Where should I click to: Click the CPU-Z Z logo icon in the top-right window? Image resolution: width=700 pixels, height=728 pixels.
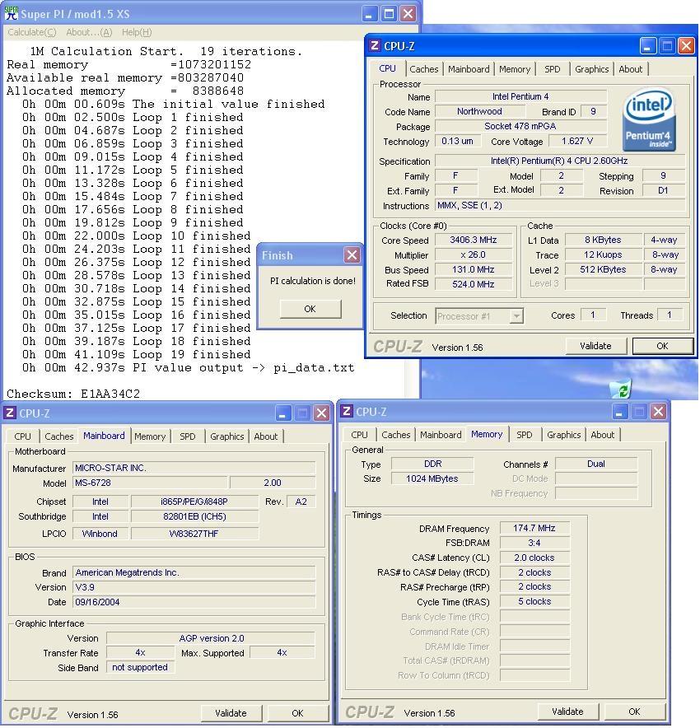[375, 45]
